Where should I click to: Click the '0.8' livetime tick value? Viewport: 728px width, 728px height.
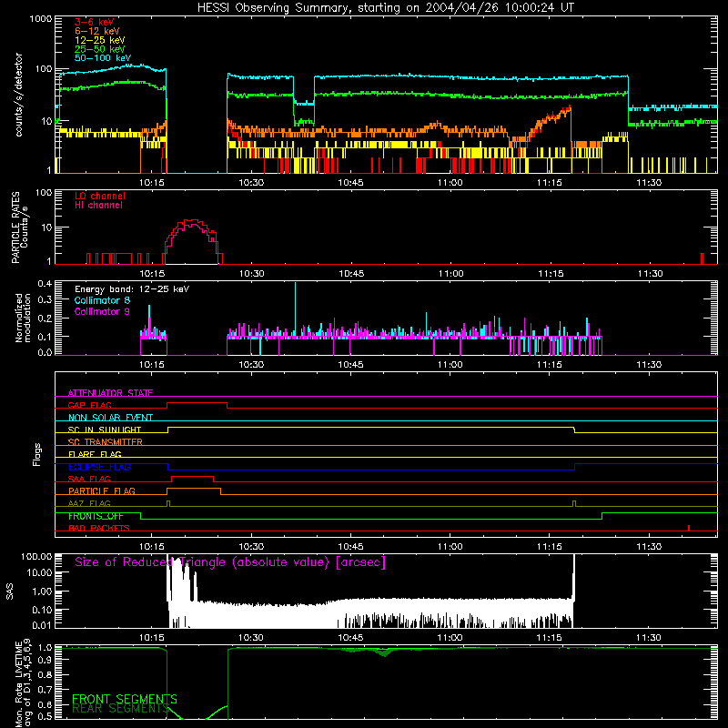click(x=45, y=674)
